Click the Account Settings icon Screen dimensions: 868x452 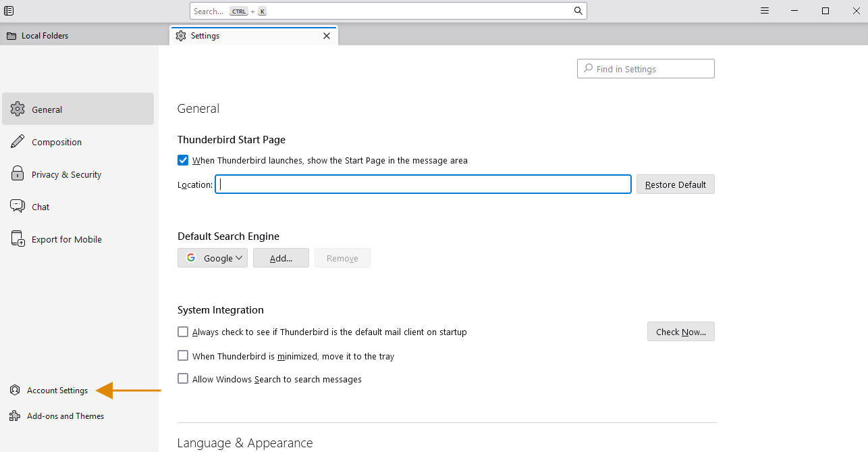tap(15, 391)
